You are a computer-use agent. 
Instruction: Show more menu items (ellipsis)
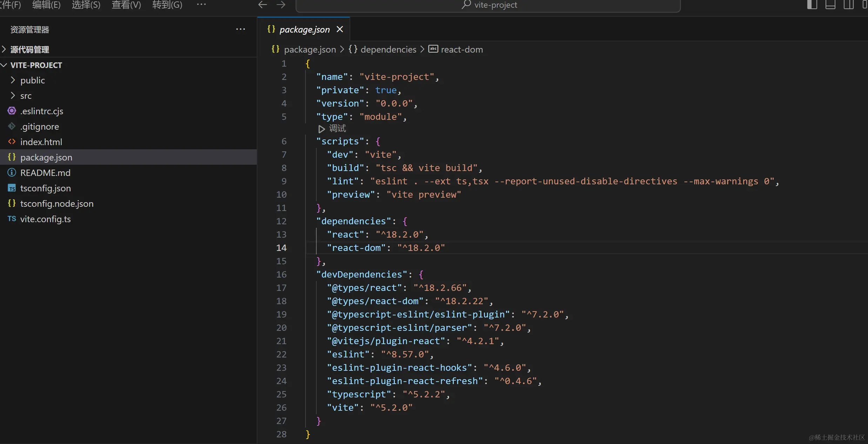coord(201,5)
